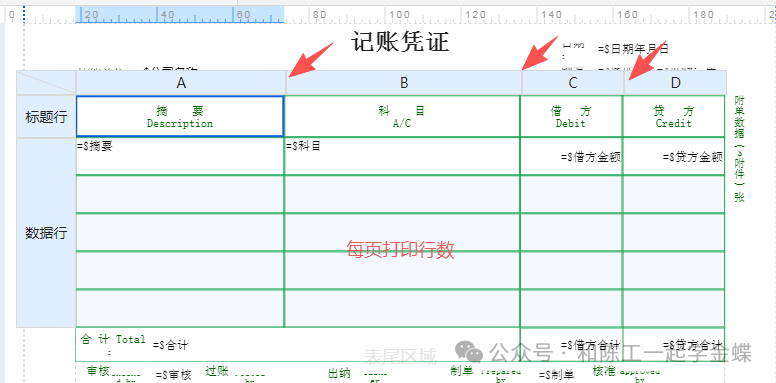Image resolution: width=776 pixels, height=383 pixels.
Task: Click the 制单 label
Action: (x=462, y=370)
